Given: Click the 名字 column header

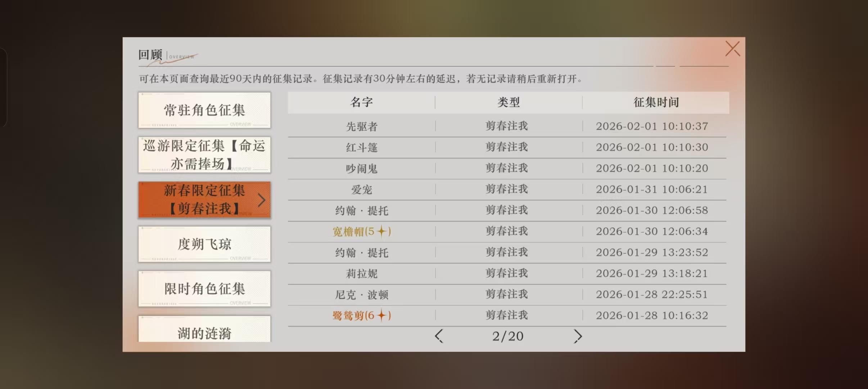Looking at the screenshot, I should 361,102.
